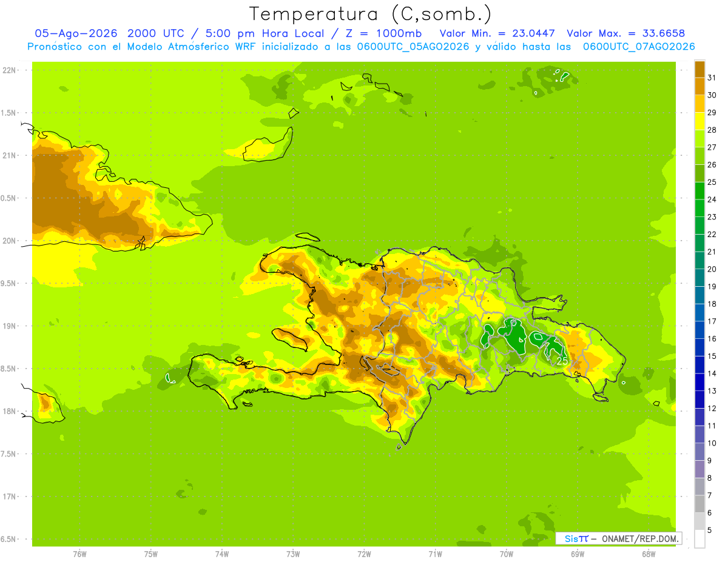Pick the white swatch below the 5 mark
Screen dimensions: 728x562
tap(699, 539)
